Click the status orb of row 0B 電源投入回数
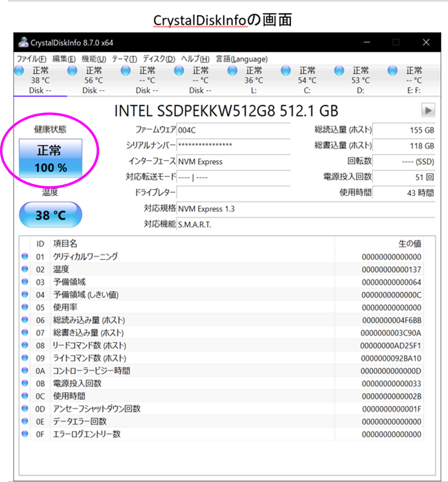 click(25, 383)
